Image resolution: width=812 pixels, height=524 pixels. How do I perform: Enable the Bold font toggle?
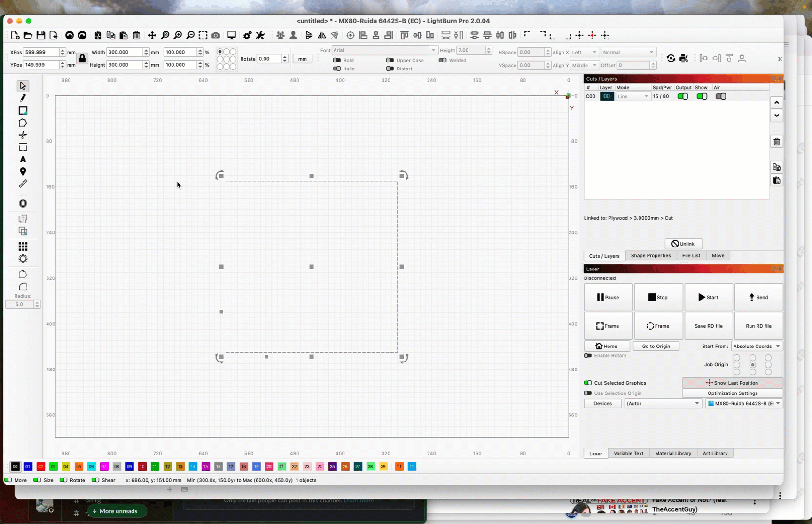point(337,60)
